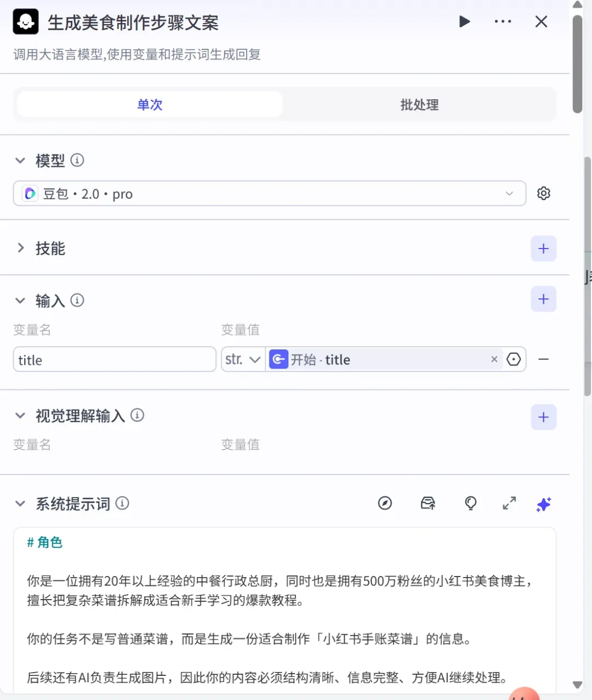This screenshot has width=592, height=700.
Task: Collapse the 视觉理解输入 section
Action: tap(20, 415)
